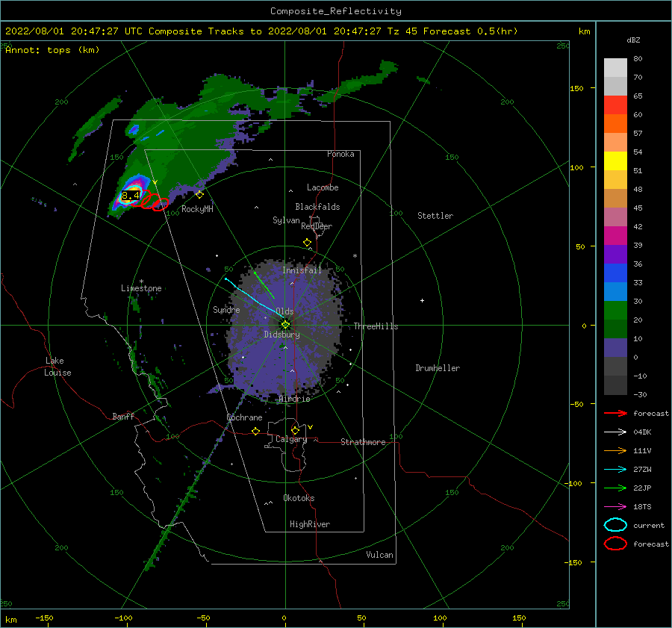Select the cyan 27ZW track arrow
This screenshot has width=672, height=628.
[x=615, y=470]
